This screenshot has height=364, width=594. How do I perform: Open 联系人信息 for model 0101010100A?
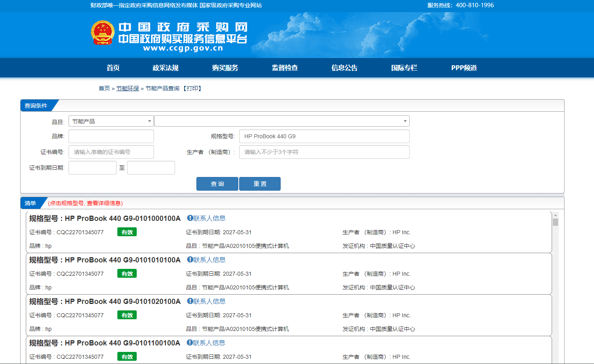209,260
